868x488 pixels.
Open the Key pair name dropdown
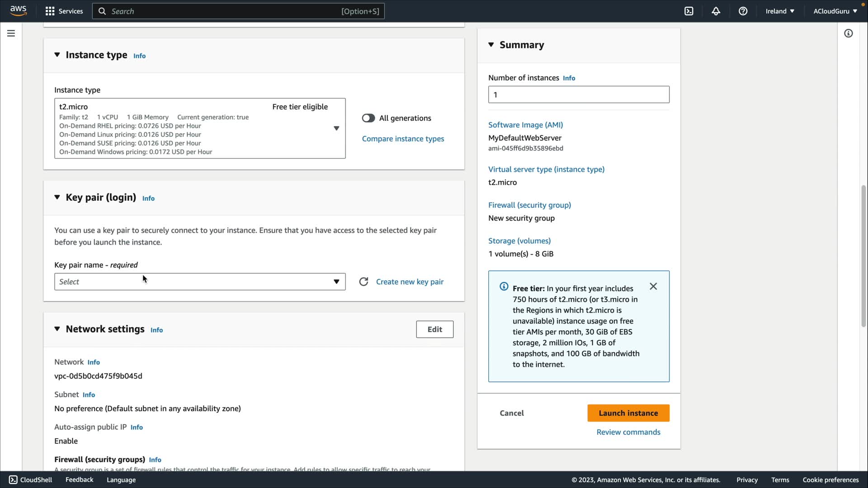tap(199, 282)
